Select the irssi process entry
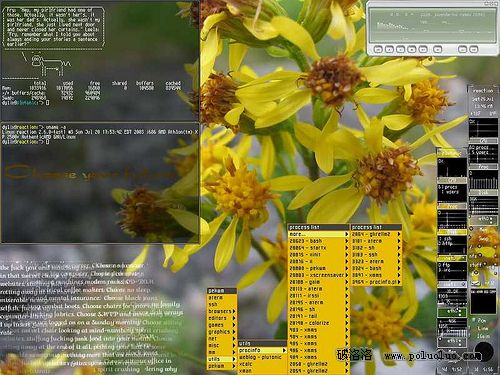 (318, 295)
